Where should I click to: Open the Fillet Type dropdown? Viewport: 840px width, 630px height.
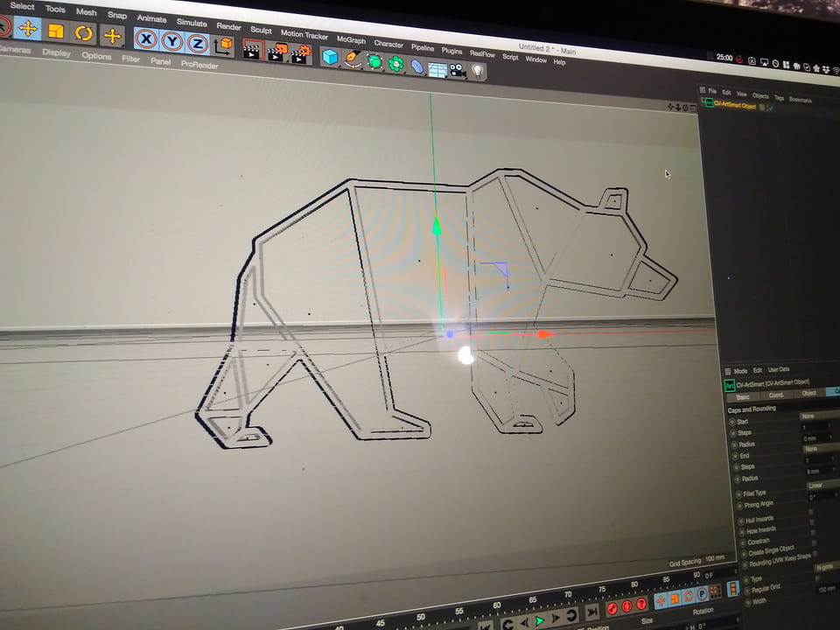tap(821, 486)
